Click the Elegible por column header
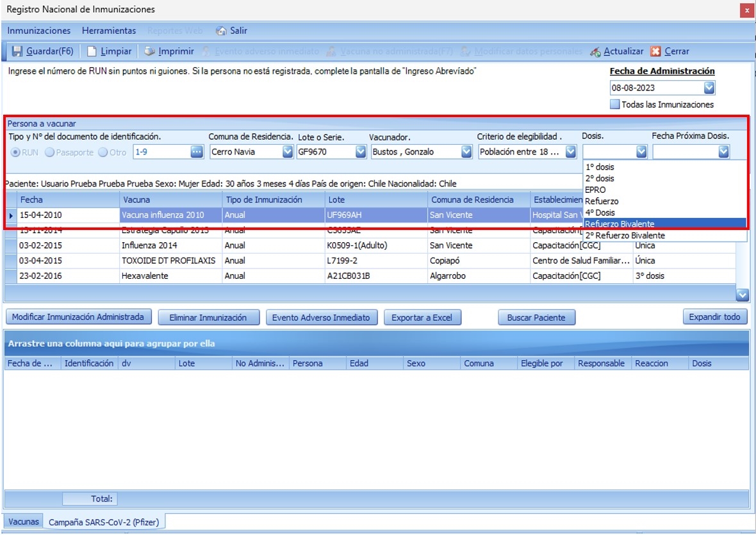The height and width of the screenshot is (535, 756). (x=545, y=363)
